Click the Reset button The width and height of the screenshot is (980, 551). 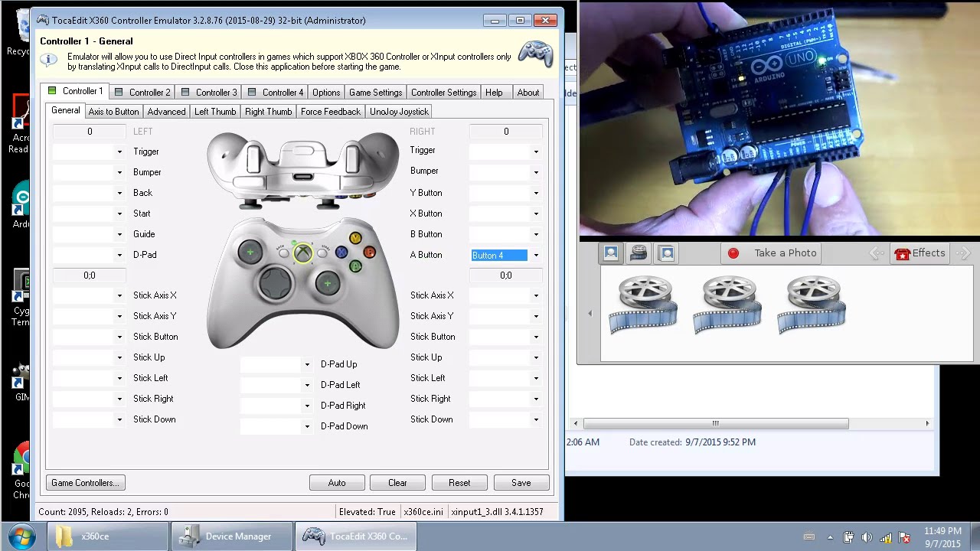pos(459,483)
